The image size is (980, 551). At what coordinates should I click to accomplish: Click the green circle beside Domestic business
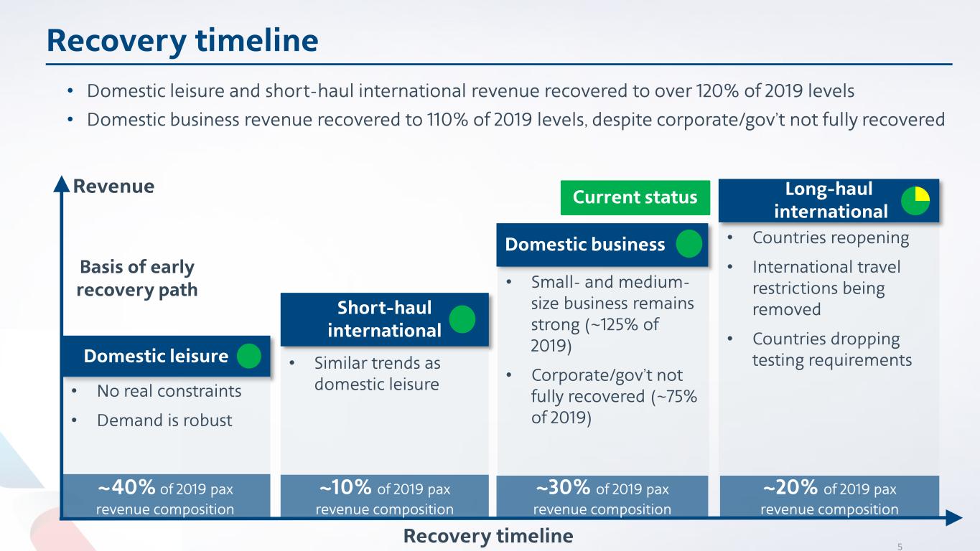coord(689,244)
